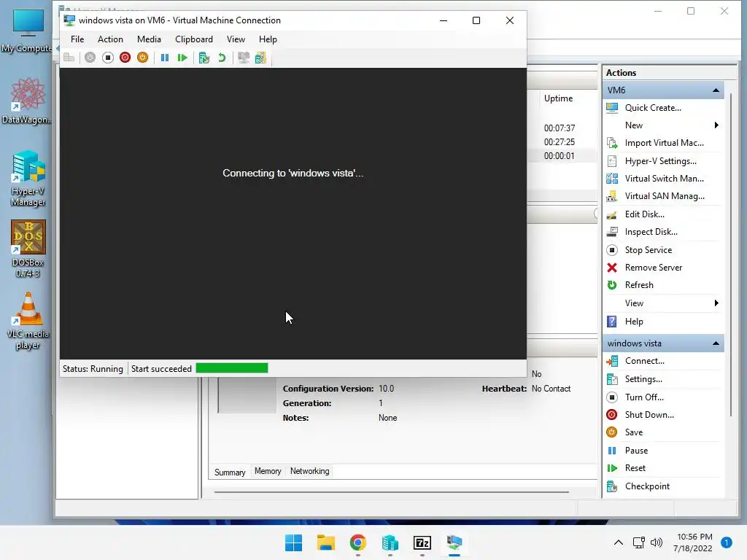Collapse the windows vista actions section
Screen dimensions: 747x560
point(716,343)
